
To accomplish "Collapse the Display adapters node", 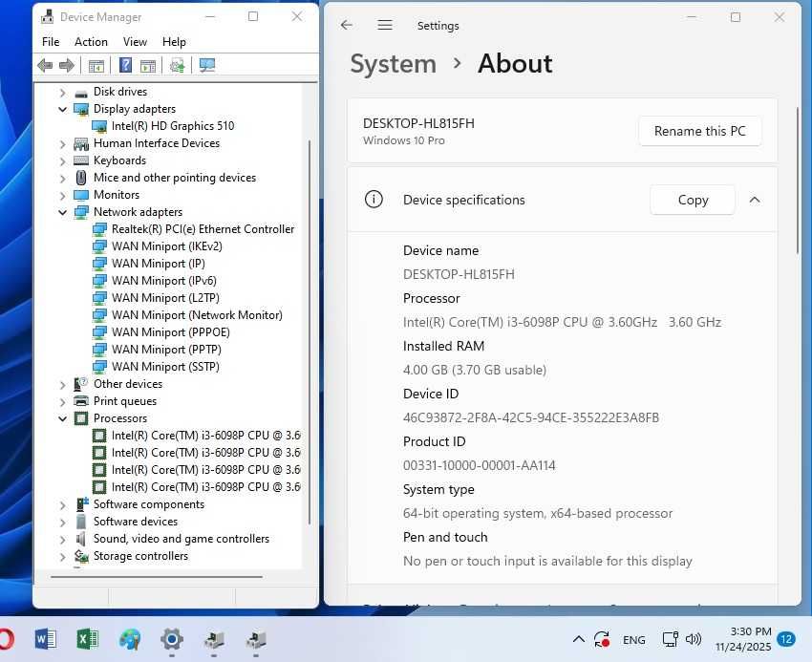I will (63, 109).
